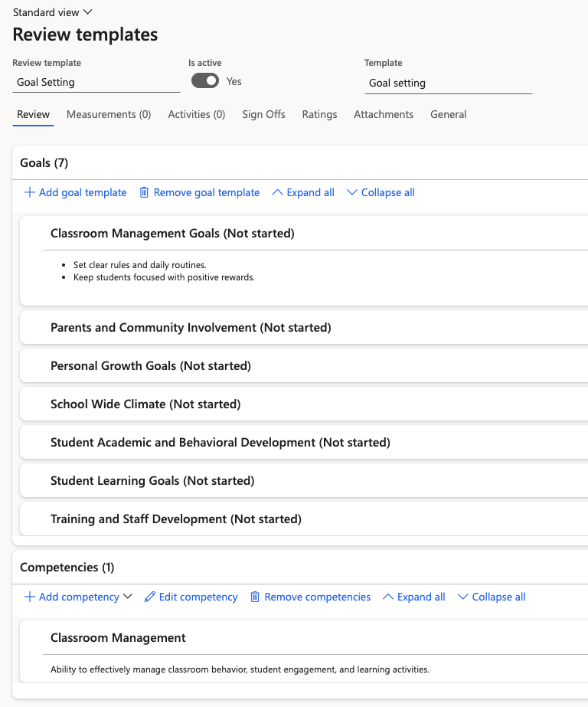This screenshot has height=707, width=588.
Task: Click the trash icon for Remove competencies
Action: (255, 597)
